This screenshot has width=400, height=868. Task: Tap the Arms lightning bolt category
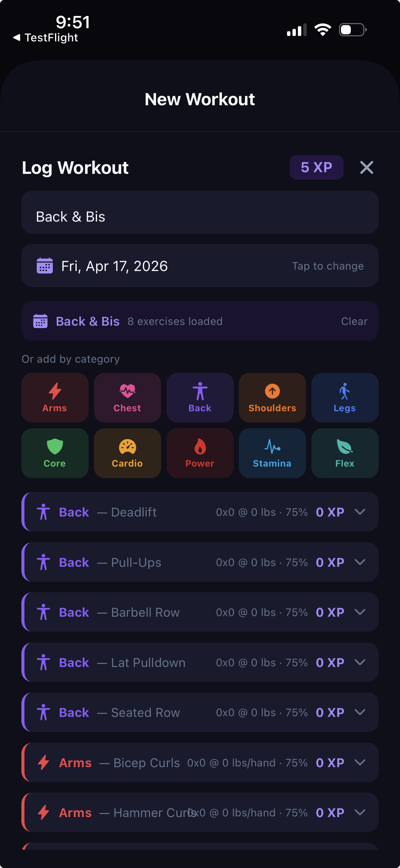click(55, 397)
